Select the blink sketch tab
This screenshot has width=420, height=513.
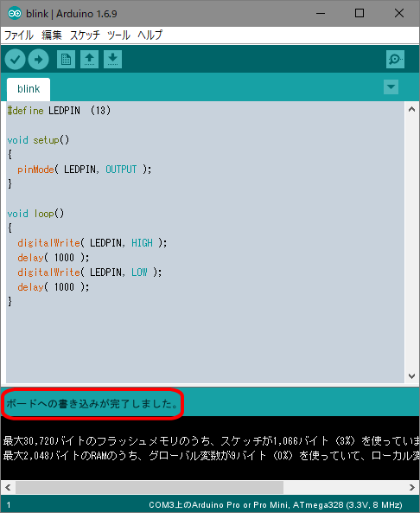pyautogui.click(x=29, y=89)
